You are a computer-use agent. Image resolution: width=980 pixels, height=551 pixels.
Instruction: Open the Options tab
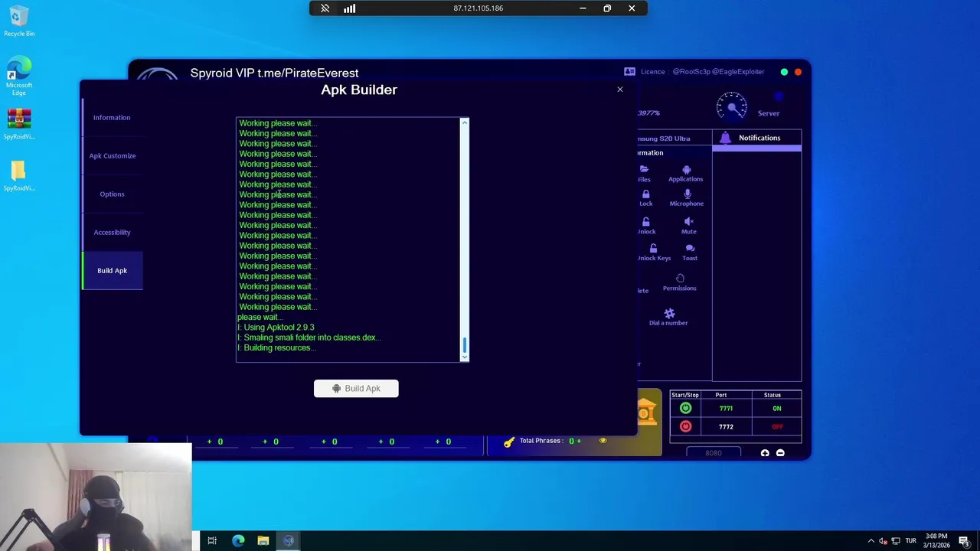pyautogui.click(x=112, y=194)
